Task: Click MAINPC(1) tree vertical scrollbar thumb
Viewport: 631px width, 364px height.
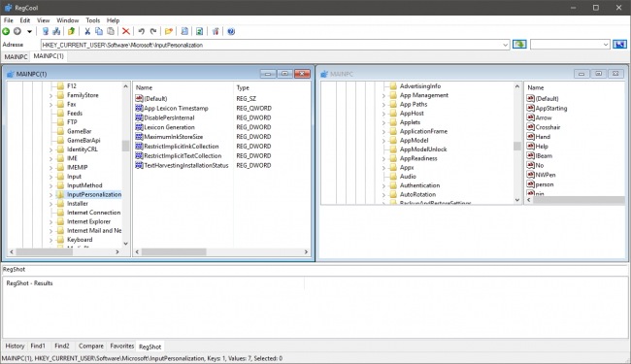Action: click(x=125, y=146)
